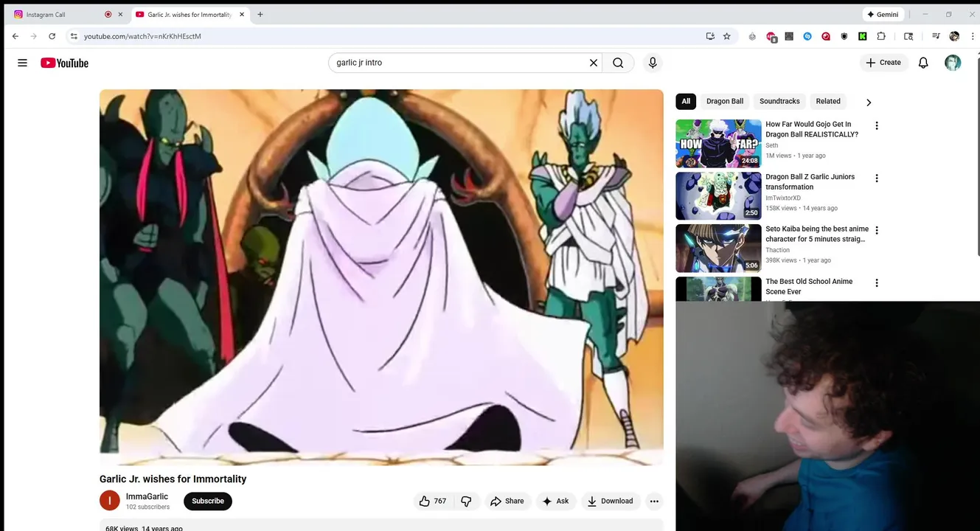Image resolution: width=980 pixels, height=531 pixels.
Task: Open options for Seto Kaiba video
Action: click(877, 231)
